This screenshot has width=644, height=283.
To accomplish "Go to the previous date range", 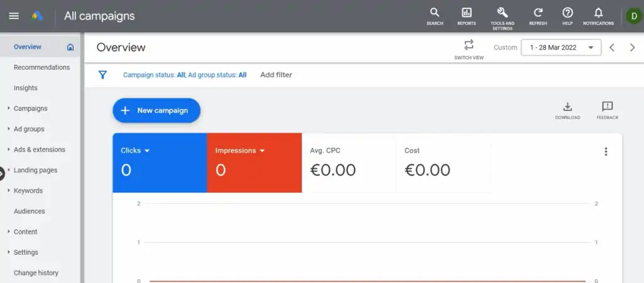I will point(612,47).
